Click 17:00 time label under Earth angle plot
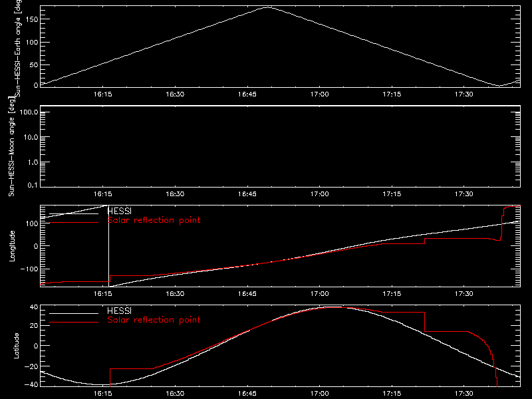Viewport: 532px width, 399px height. (320, 94)
